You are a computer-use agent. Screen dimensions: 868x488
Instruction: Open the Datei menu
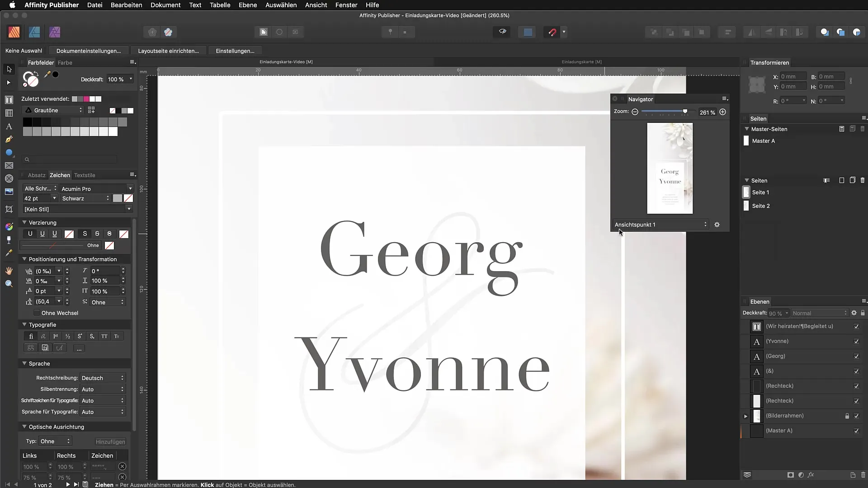point(94,5)
